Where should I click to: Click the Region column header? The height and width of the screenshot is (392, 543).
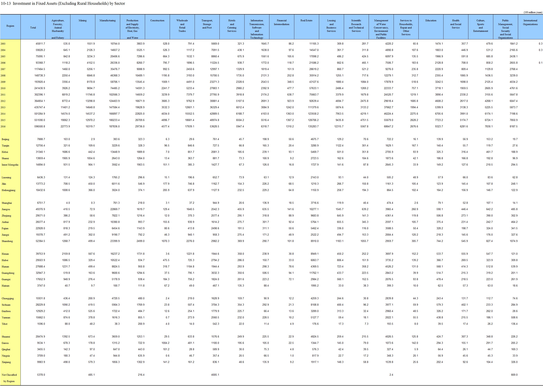(10, 26)
